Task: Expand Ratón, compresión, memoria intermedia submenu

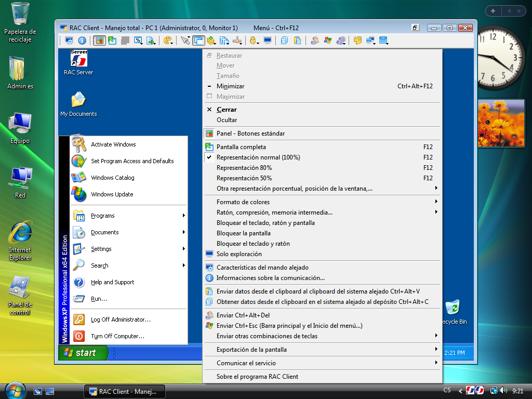Action: (322, 212)
